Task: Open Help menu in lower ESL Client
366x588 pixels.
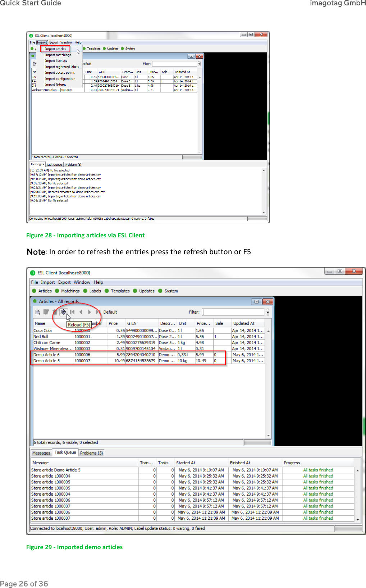Action: pyautogui.click(x=99, y=282)
